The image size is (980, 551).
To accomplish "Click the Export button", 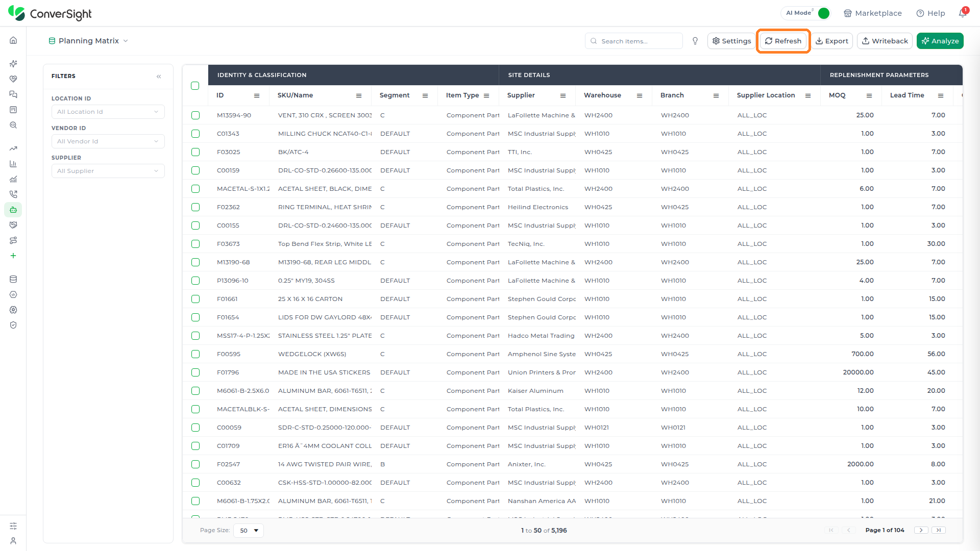I will (x=832, y=41).
